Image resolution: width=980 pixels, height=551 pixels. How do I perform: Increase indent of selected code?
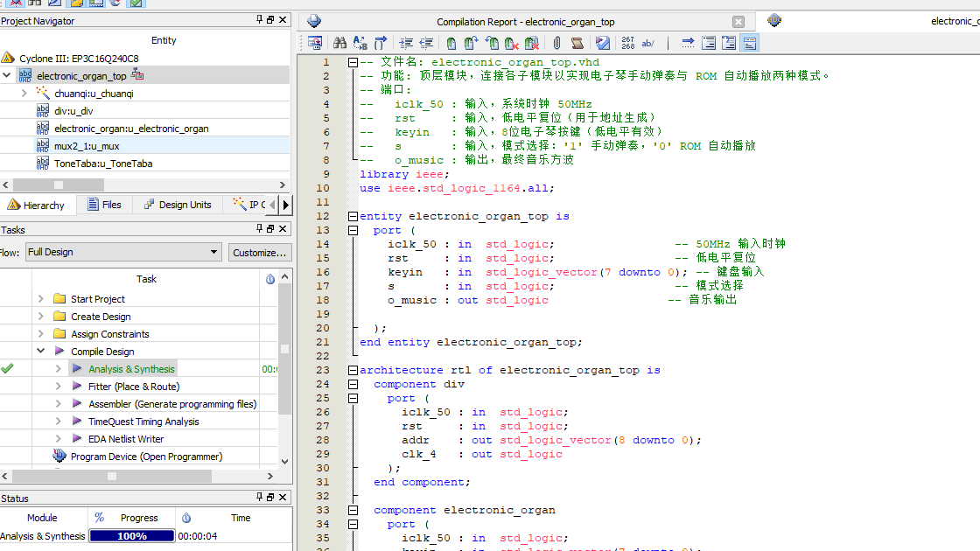[x=406, y=43]
